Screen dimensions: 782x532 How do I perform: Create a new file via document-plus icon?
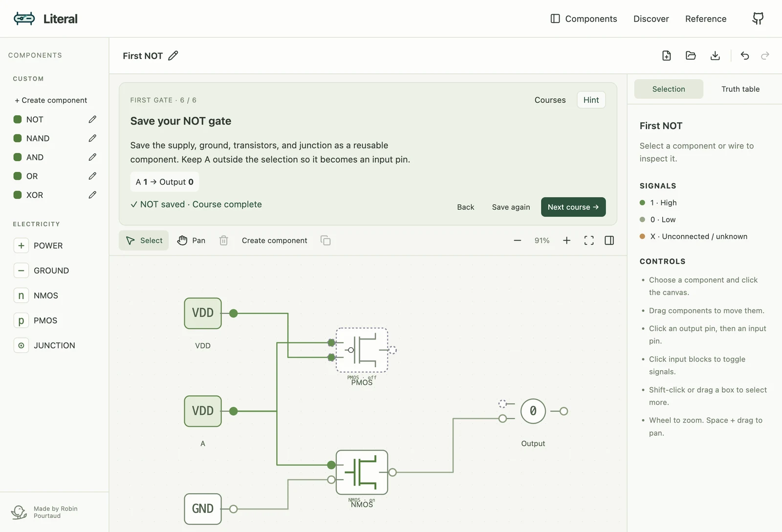(x=667, y=56)
